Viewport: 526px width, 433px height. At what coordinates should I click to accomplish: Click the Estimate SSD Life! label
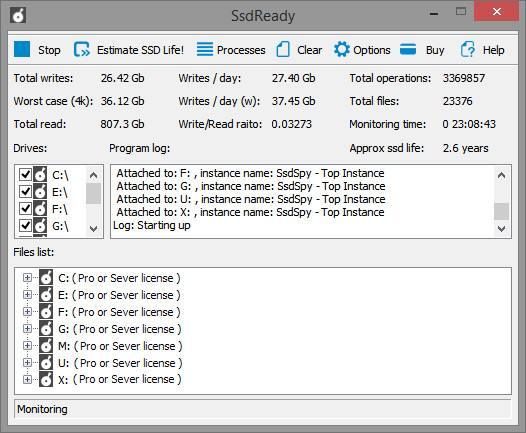pyautogui.click(x=140, y=50)
